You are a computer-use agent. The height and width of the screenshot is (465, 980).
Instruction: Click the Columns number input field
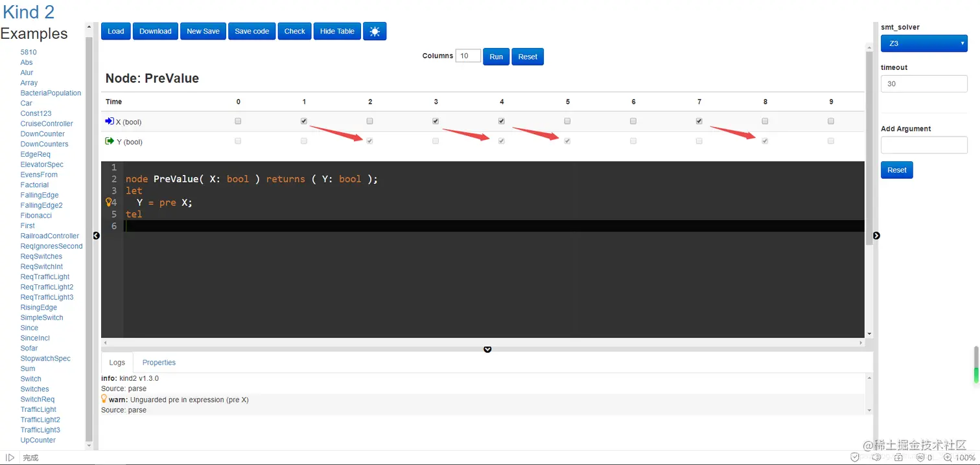tap(468, 56)
